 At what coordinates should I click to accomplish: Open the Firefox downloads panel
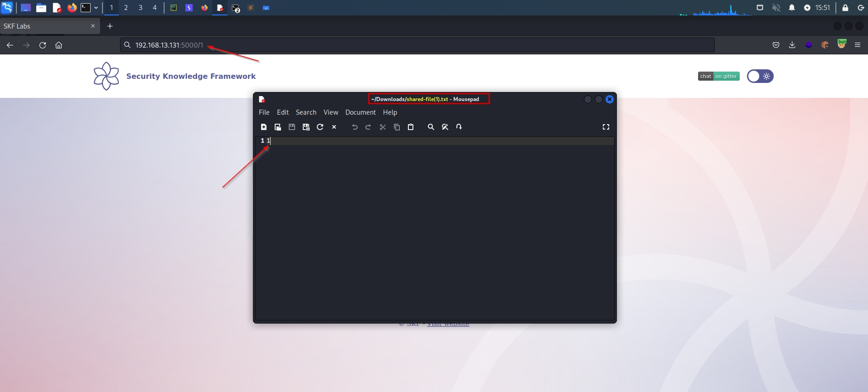click(792, 45)
